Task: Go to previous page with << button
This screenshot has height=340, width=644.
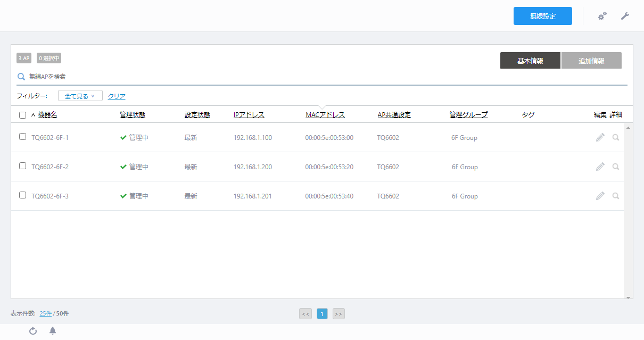Action: 306,314
